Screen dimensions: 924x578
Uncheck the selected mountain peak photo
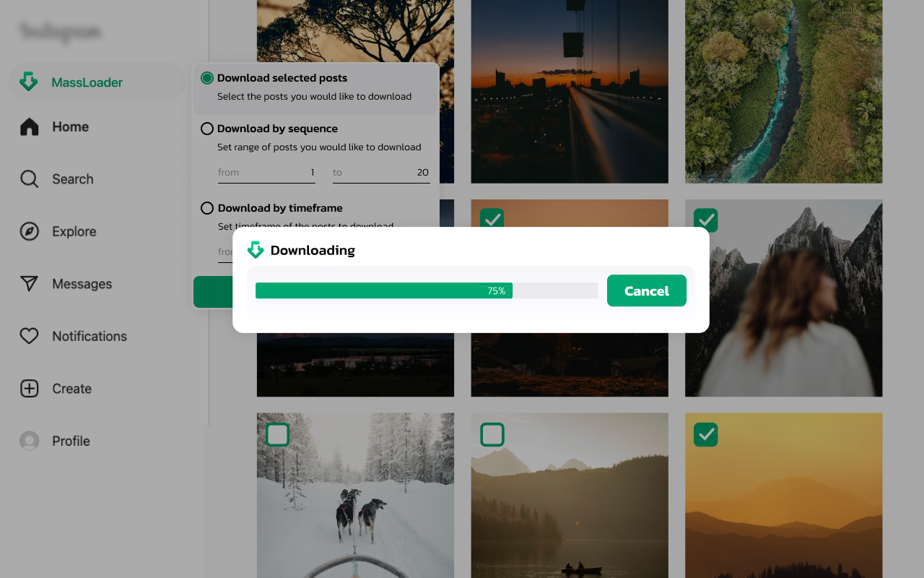(x=705, y=220)
